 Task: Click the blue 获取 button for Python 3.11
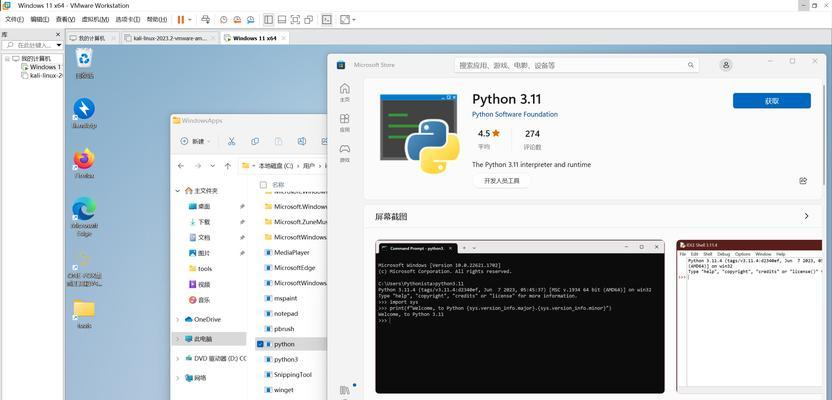click(772, 101)
